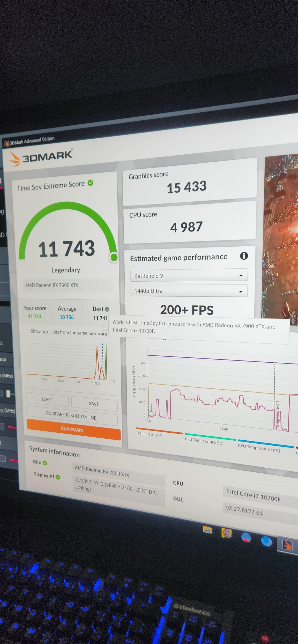Click the Best score 11 741
This screenshot has width=298, height=644.
100,318
